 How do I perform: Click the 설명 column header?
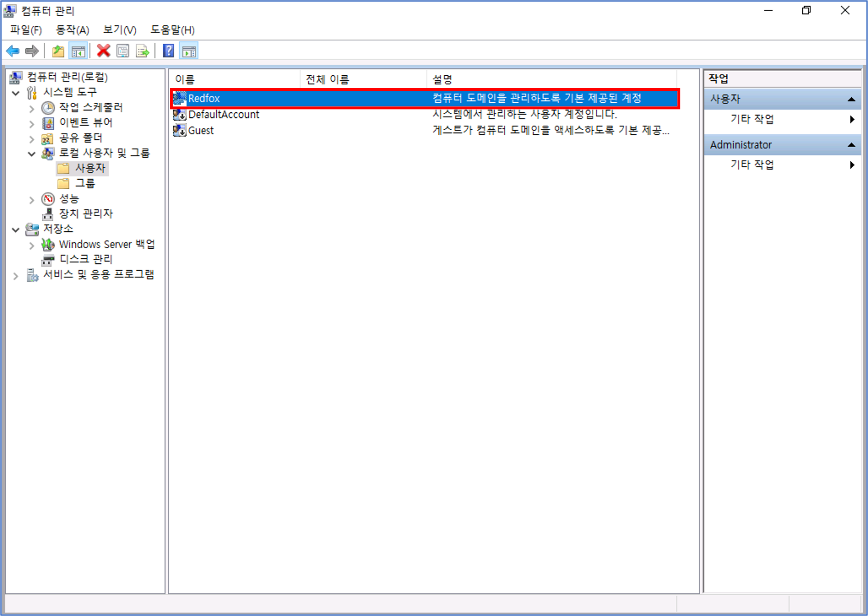point(442,79)
